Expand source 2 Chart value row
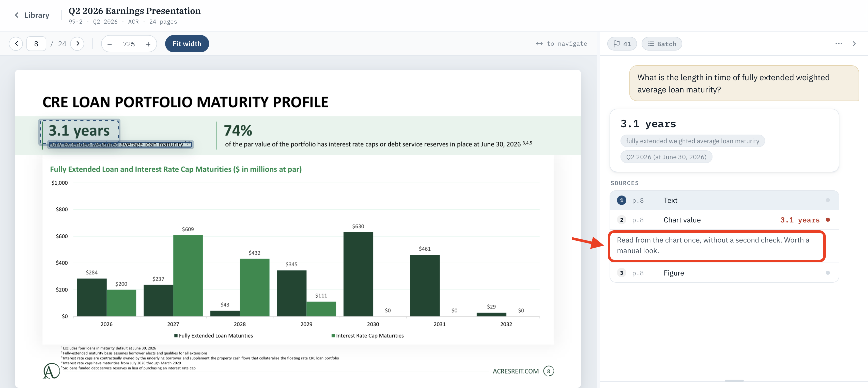The width and height of the screenshot is (868, 388). (724, 220)
